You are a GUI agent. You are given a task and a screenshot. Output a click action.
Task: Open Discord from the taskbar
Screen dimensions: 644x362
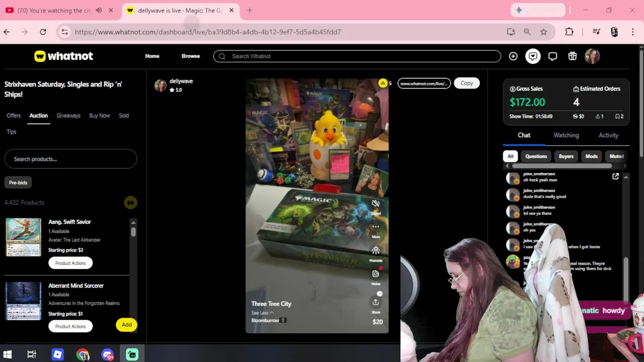click(x=107, y=354)
